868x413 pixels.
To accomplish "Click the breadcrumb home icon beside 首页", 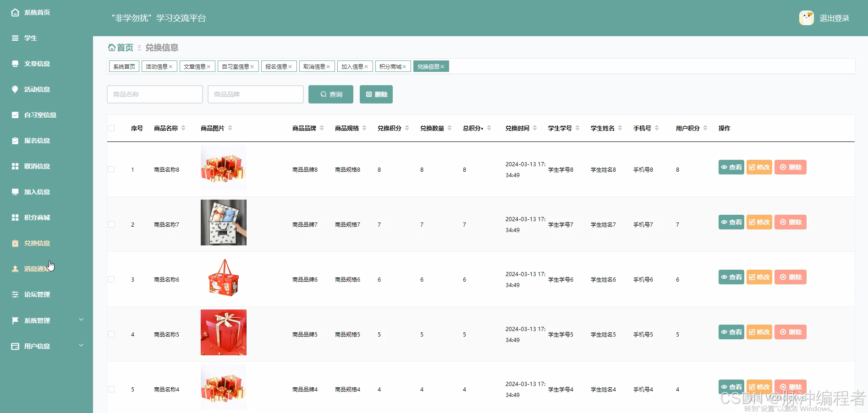I will [111, 47].
